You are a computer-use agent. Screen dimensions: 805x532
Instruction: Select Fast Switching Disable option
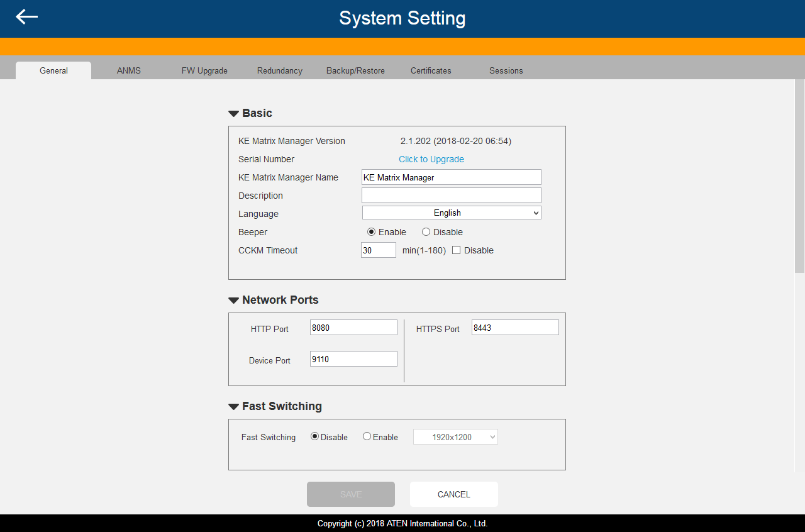[314, 436]
